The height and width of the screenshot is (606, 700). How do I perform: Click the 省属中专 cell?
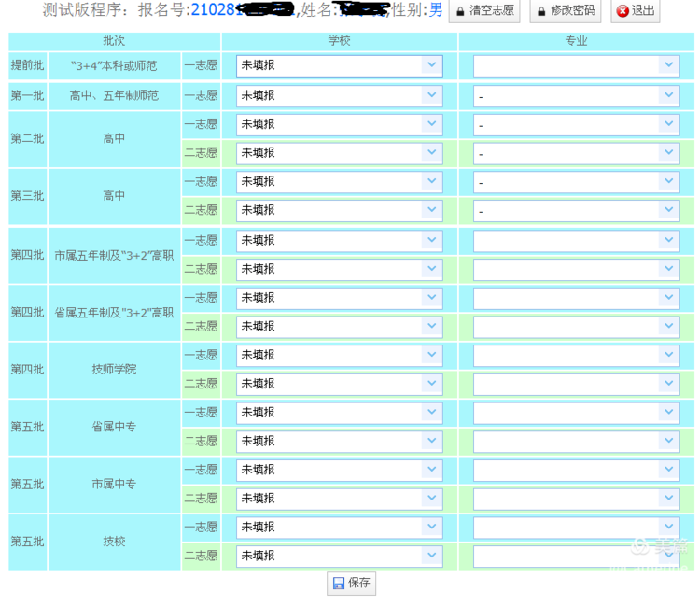tap(114, 427)
